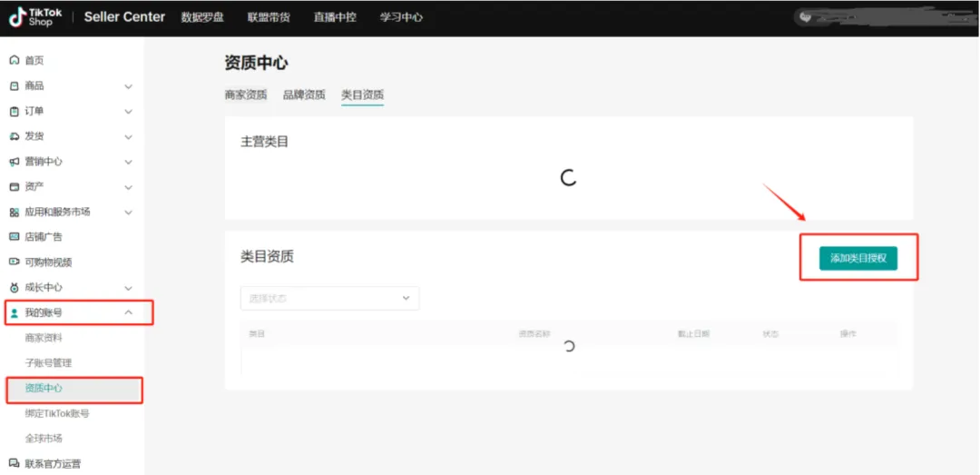Open 数据罗盘 in top navigation
980x475 pixels.
point(201,17)
